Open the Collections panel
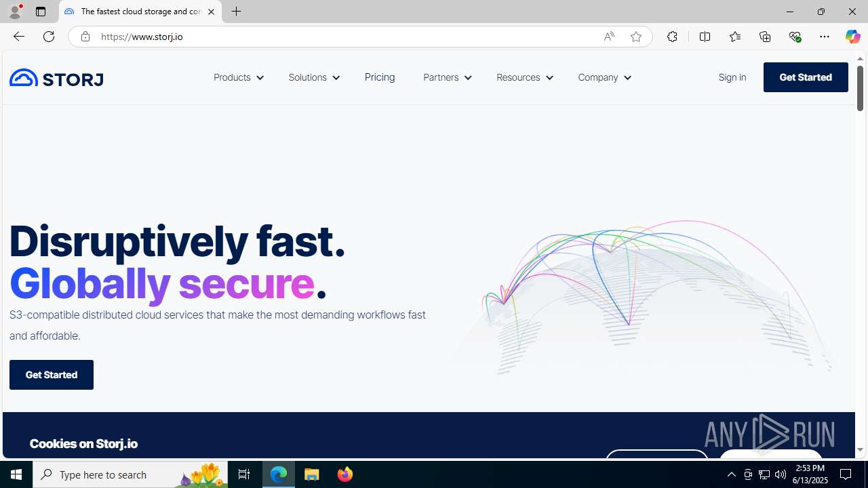This screenshot has height=488, width=868. pos(765,37)
